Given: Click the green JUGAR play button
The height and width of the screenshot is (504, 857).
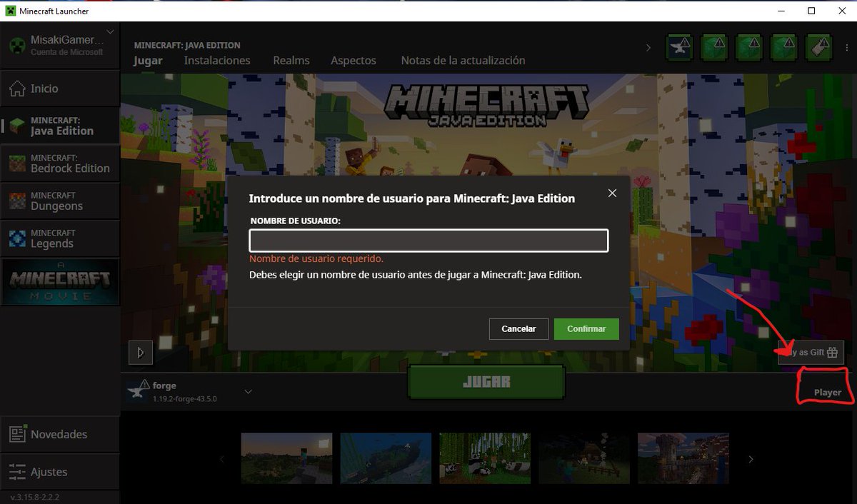Looking at the screenshot, I should pyautogui.click(x=486, y=382).
